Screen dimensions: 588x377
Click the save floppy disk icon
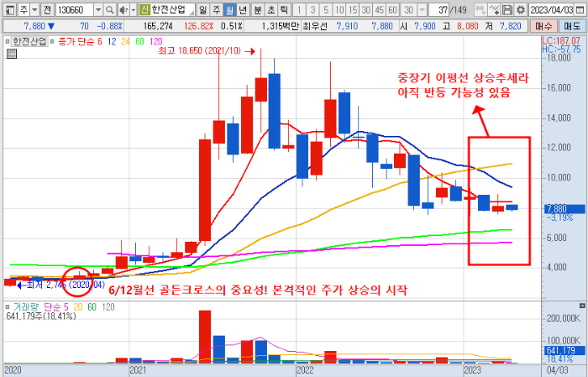pyautogui.click(x=507, y=10)
